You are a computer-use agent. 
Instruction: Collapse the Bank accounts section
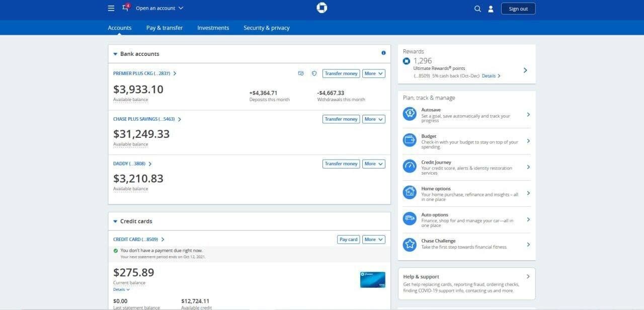tap(115, 54)
